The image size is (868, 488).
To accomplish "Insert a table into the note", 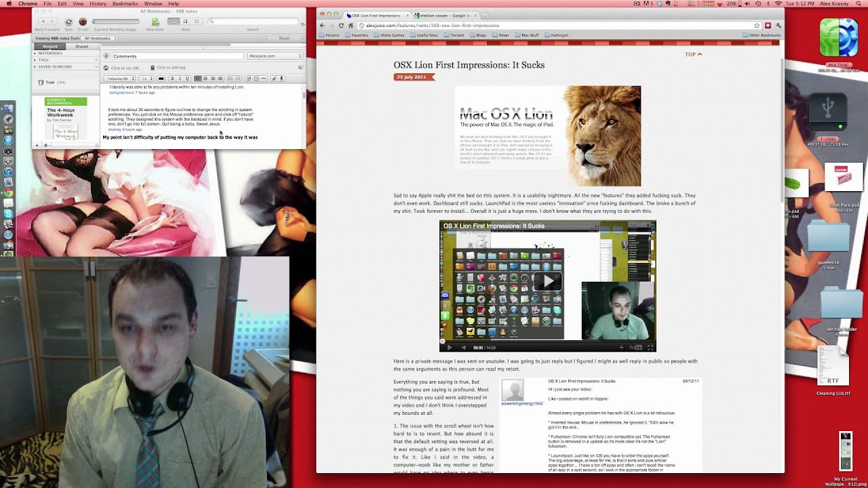I will coord(256,79).
